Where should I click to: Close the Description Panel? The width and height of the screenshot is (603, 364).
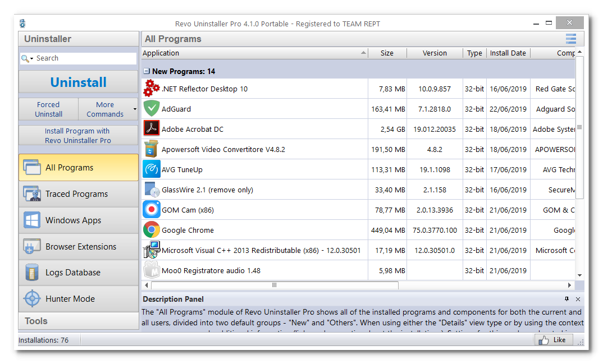point(578,299)
